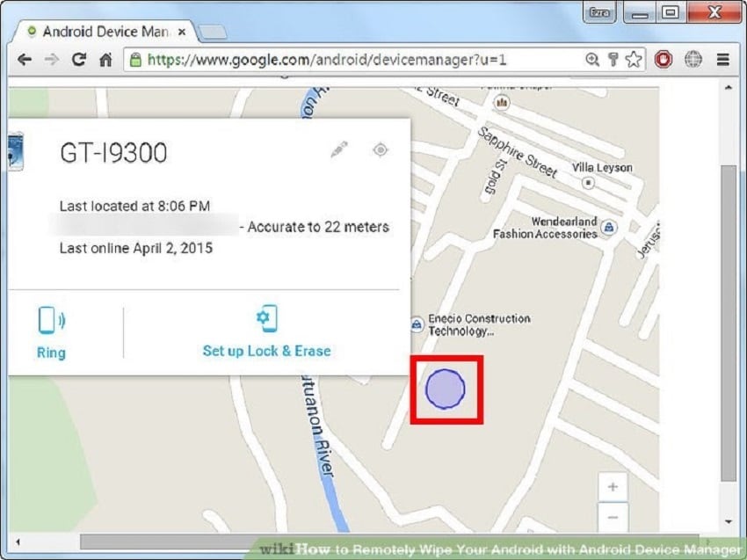Click the scroll down arrow
The width and height of the screenshot is (747, 560).
pos(728,522)
